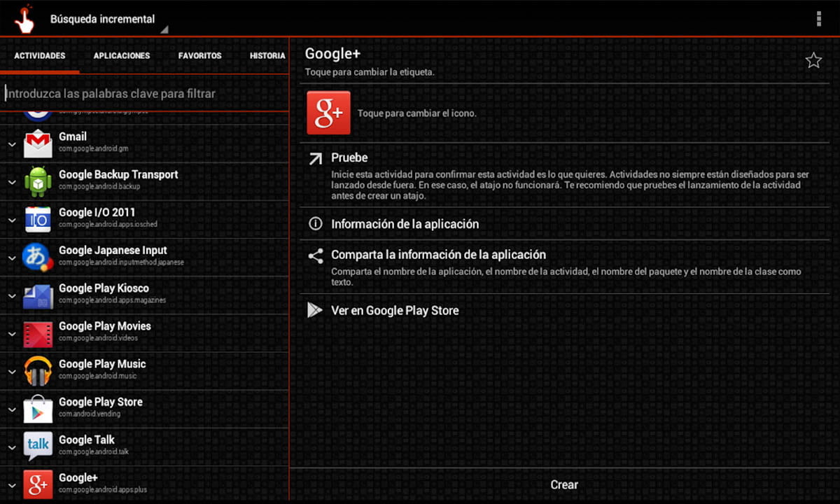Select 'com.google.android.apps.iosched' package text
The image size is (840, 504).
108,225
